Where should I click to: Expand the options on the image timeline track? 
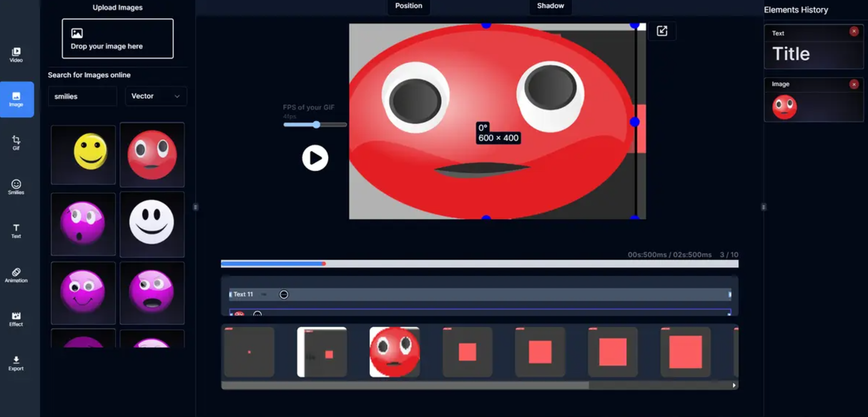257,315
